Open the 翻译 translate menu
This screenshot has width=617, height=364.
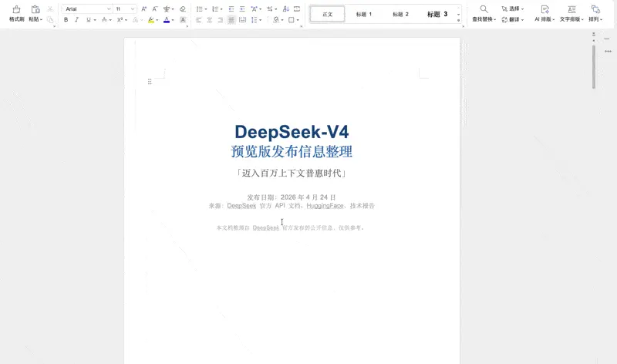point(512,19)
